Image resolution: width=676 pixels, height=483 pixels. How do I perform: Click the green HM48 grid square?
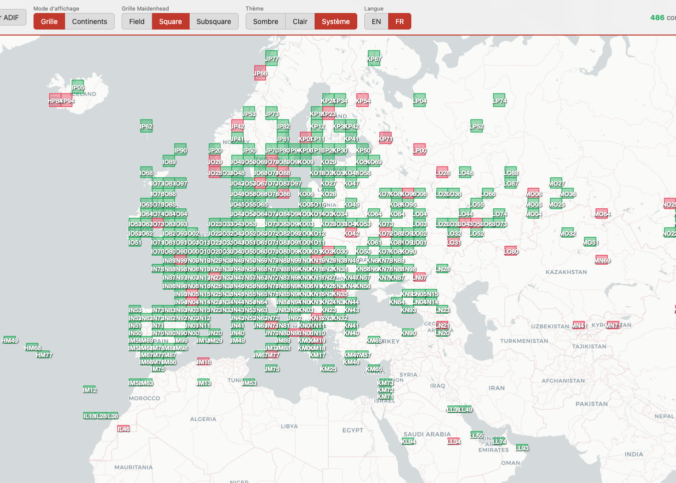[10, 340]
